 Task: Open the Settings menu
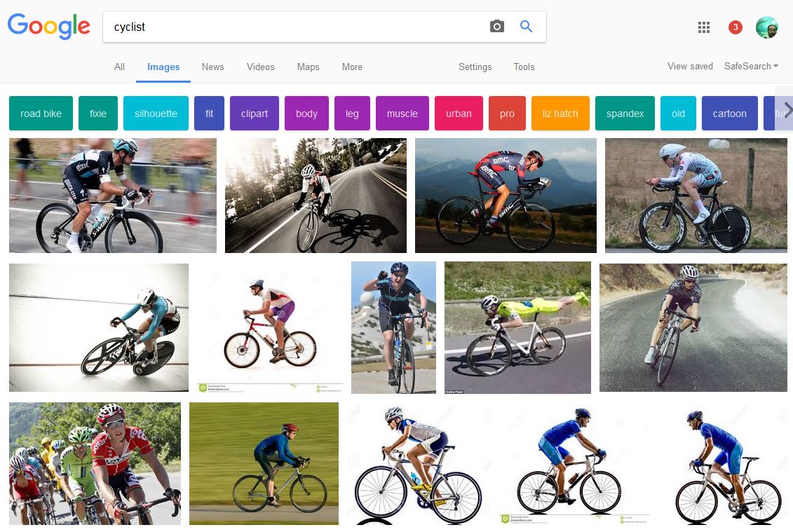click(x=475, y=67)
